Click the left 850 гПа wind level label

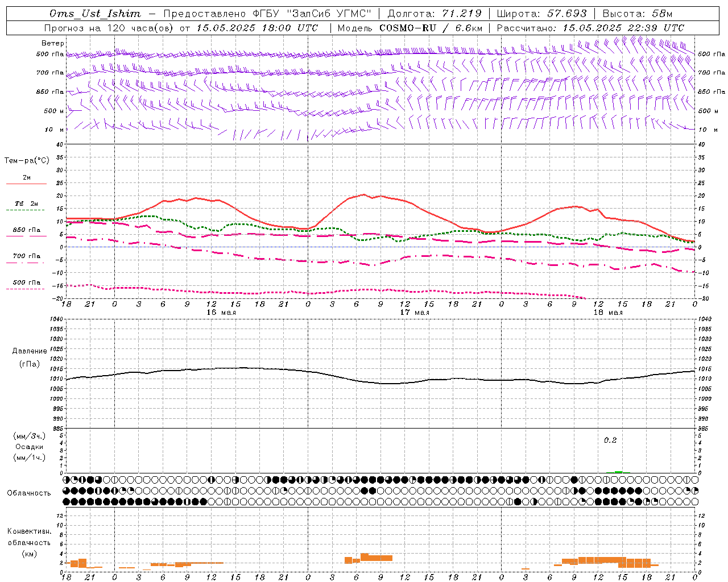click(50, 92)
